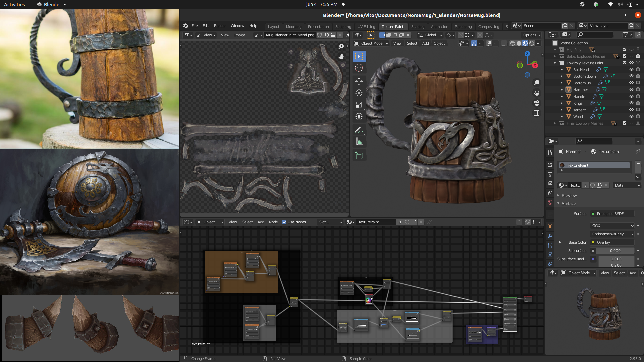Hide the Hammer object in outliner
Screen dimensions: 644x362
[631, 89]
